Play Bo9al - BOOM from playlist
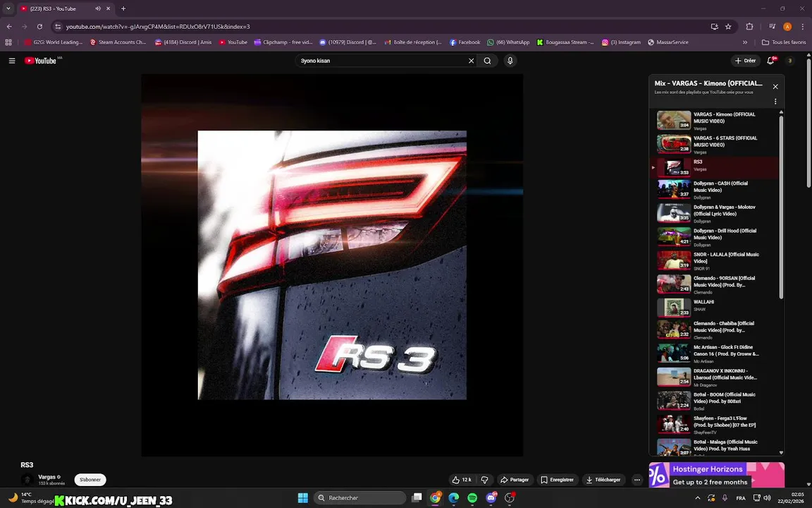 tap(715, 401)
